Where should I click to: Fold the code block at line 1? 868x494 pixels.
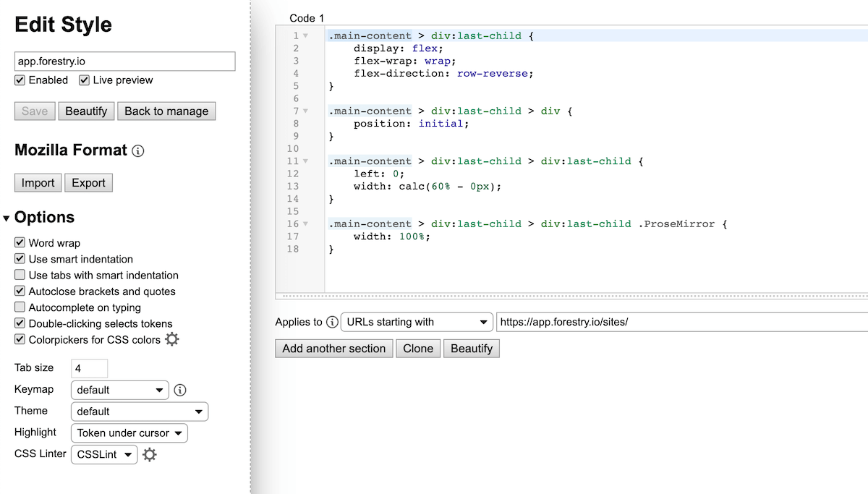coord(305,36)
